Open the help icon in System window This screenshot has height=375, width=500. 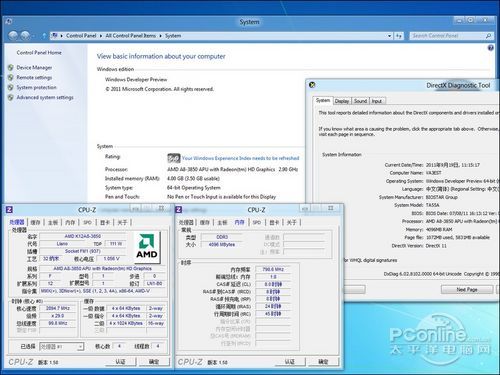[x=491, y=48]
